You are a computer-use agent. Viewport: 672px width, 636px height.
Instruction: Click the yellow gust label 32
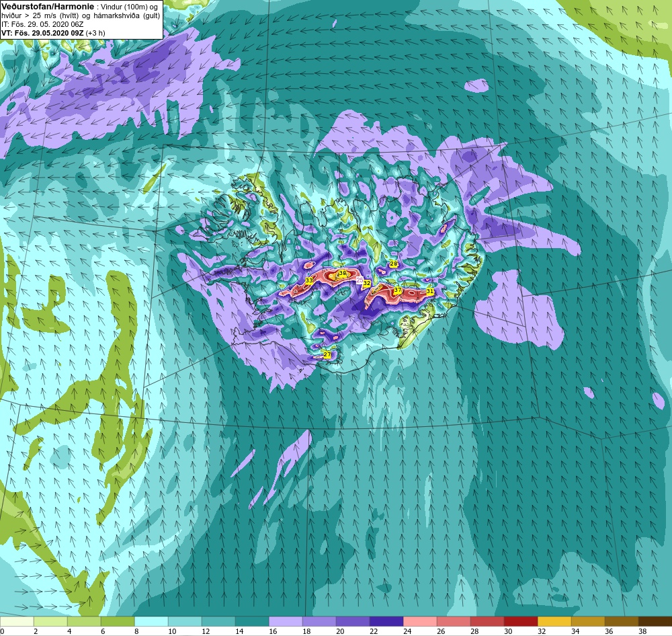pyautogui.click(x=367, y=283)
